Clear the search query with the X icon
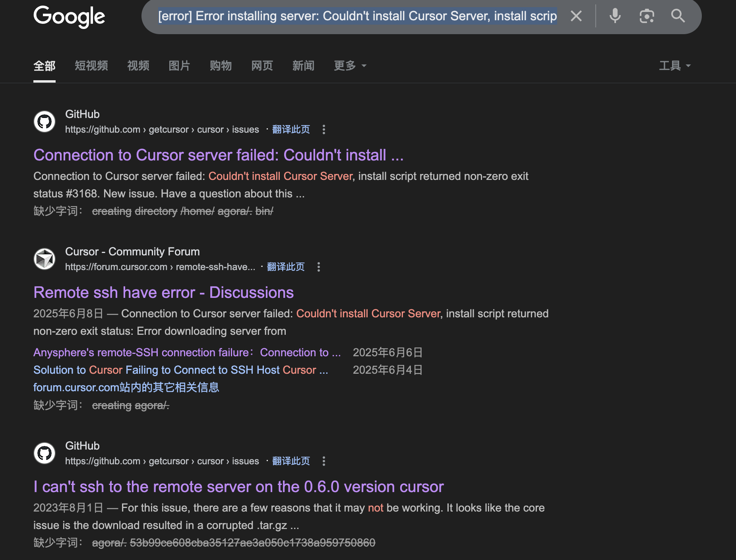The height and width of the screenshot is (560, 736). 575,16
